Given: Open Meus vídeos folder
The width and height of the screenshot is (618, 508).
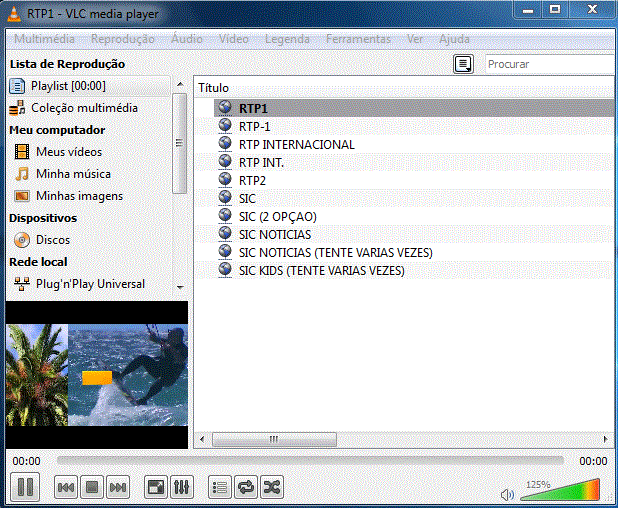Looking at the screenshot, I should [69, 152].
